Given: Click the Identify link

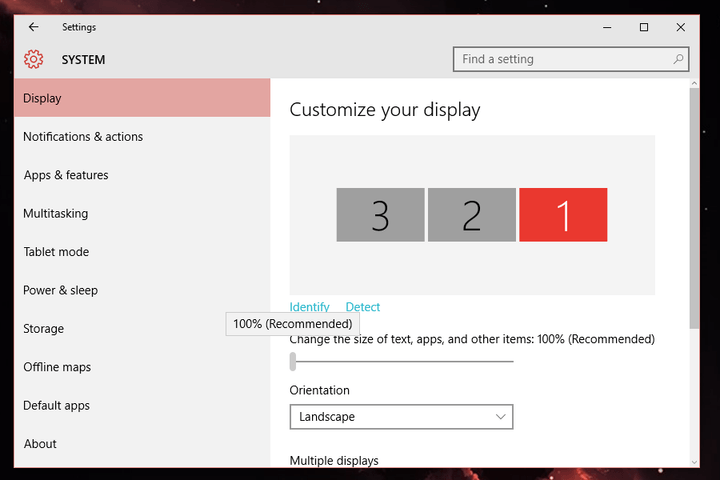Looking at the screenshot, I should 309,306.
